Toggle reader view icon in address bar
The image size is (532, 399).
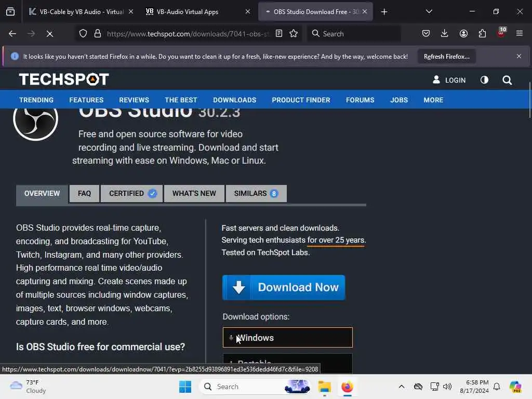point(279,33)
